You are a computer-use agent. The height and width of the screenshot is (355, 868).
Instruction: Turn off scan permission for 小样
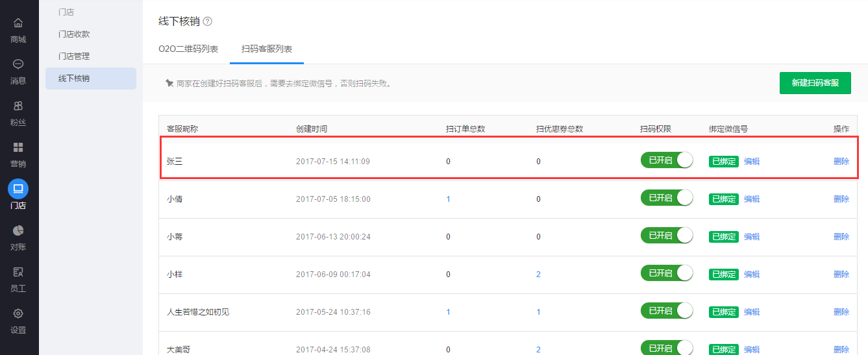click(x=667, y=273)
